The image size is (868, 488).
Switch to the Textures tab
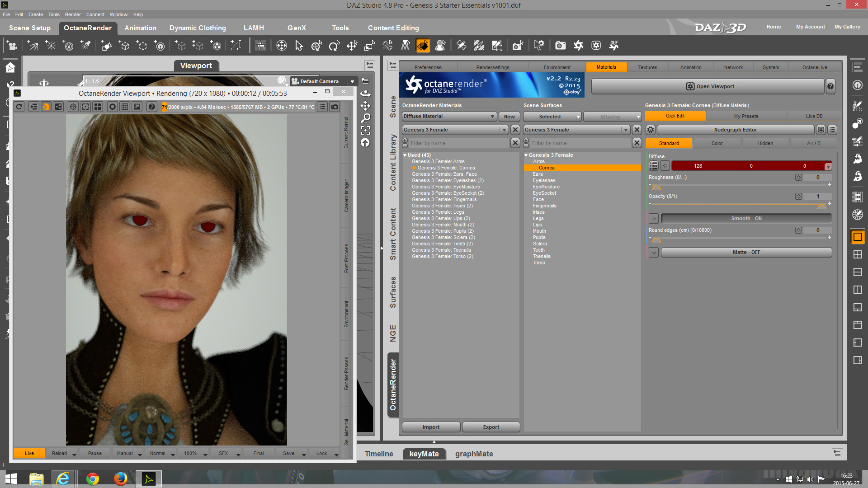click(x=647, y=67)
